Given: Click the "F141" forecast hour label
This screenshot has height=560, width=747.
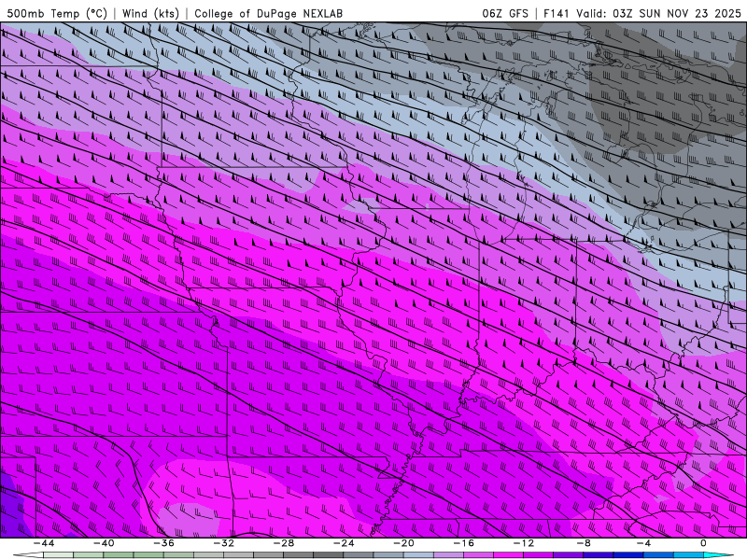Looking at the screenshot, I should click(x=557, y=13).
